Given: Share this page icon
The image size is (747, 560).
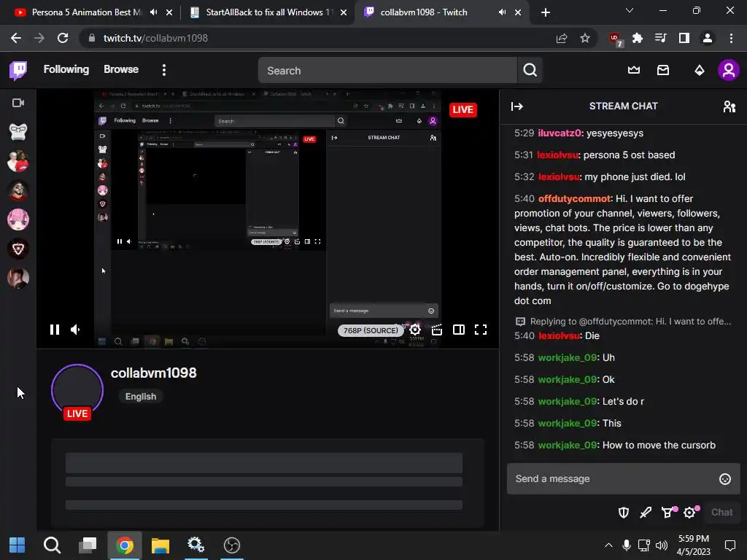Looking at the screenshot, I should [x=562, y=38].
